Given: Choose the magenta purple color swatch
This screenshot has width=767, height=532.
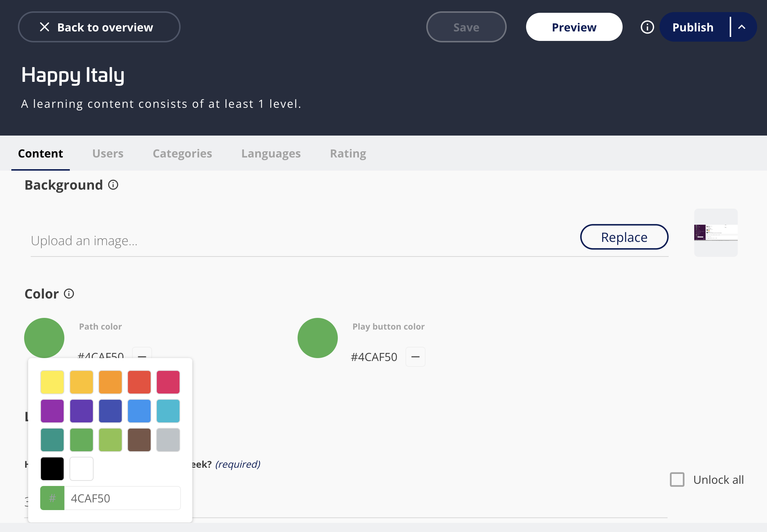Looking at the screenshot, I should (52, 411).
